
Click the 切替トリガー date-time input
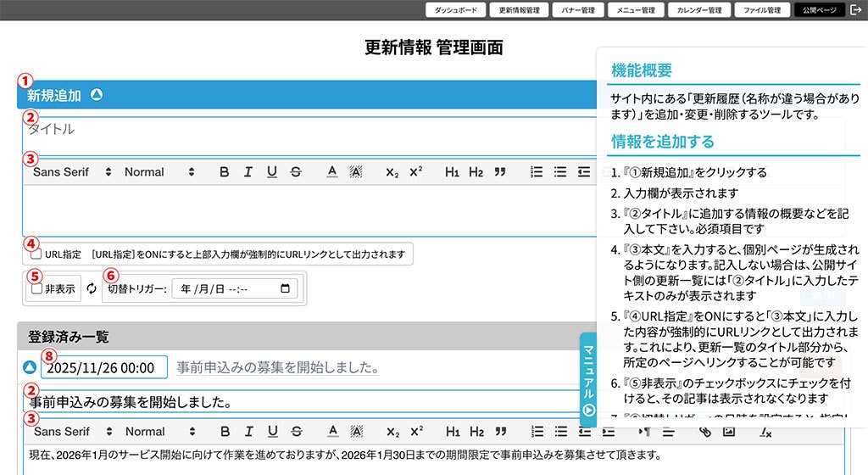[x=235, y=288]
